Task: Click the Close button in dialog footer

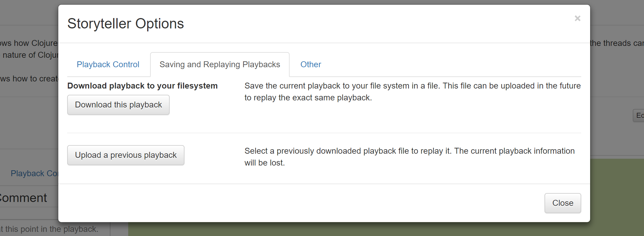Action: pos(563,203)
